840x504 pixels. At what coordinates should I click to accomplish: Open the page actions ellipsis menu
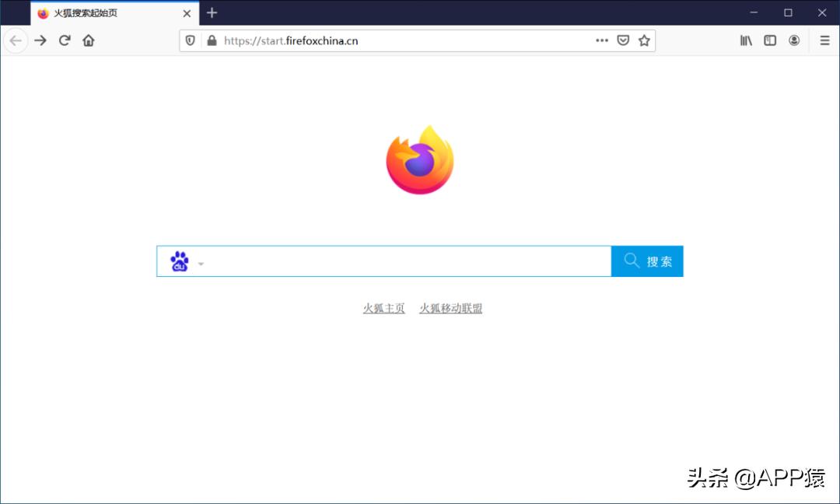(x=602, y=40)
